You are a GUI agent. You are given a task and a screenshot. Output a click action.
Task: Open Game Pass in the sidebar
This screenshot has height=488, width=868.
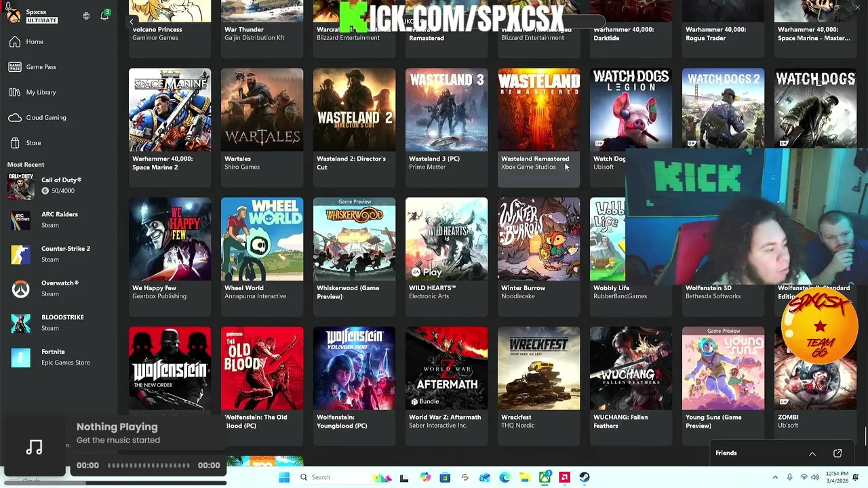[58, 67]
